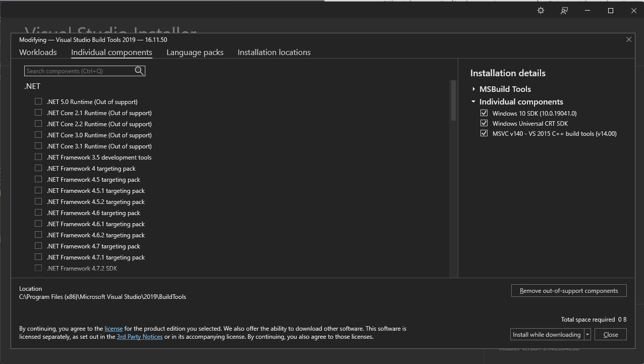
Task: Go to Installation locations tab
Action: pos(274,53)
